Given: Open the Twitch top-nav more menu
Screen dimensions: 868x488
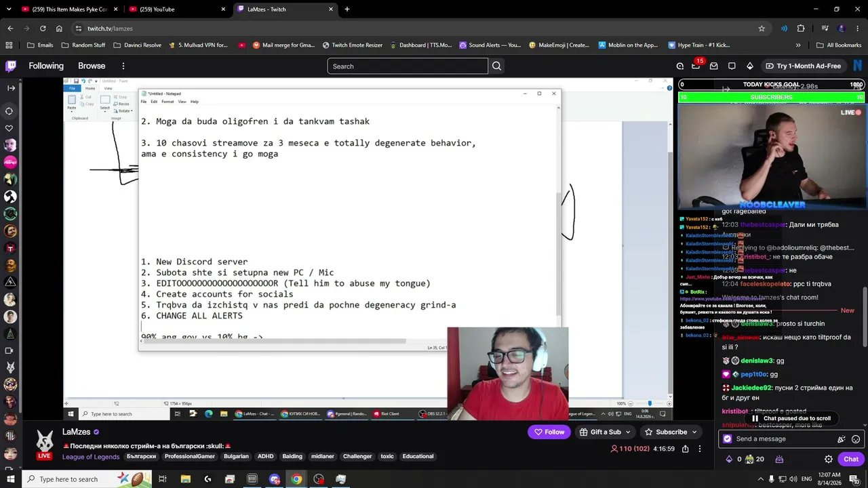Looking at the screenshot, I should (x=123, y=66).
